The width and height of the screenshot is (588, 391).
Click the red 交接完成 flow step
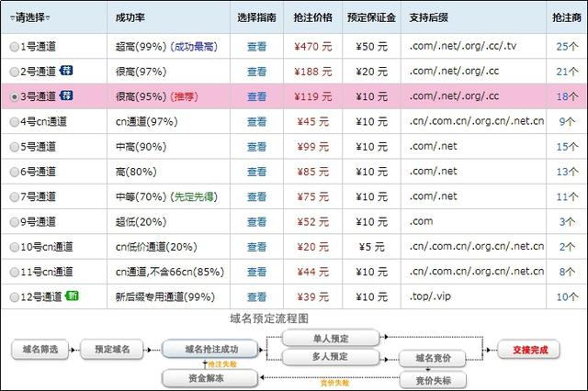tap(529, 350)
